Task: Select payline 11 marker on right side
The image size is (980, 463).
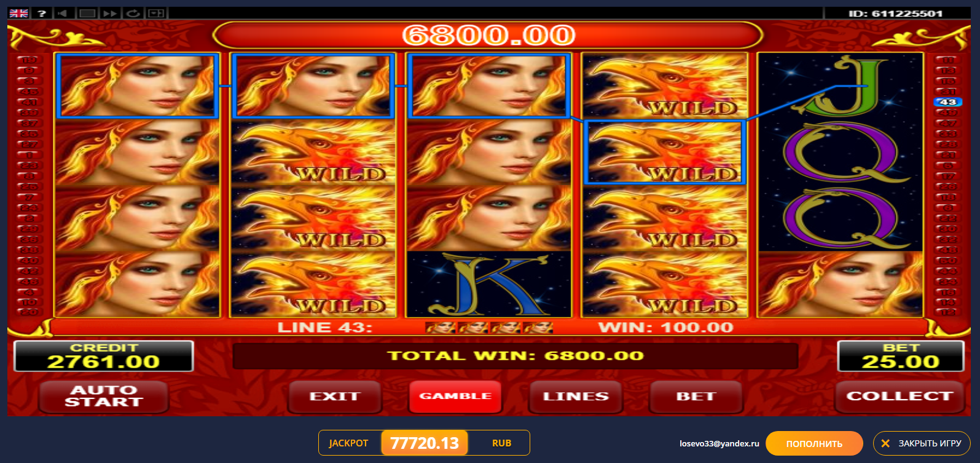Action: [947, 60]
